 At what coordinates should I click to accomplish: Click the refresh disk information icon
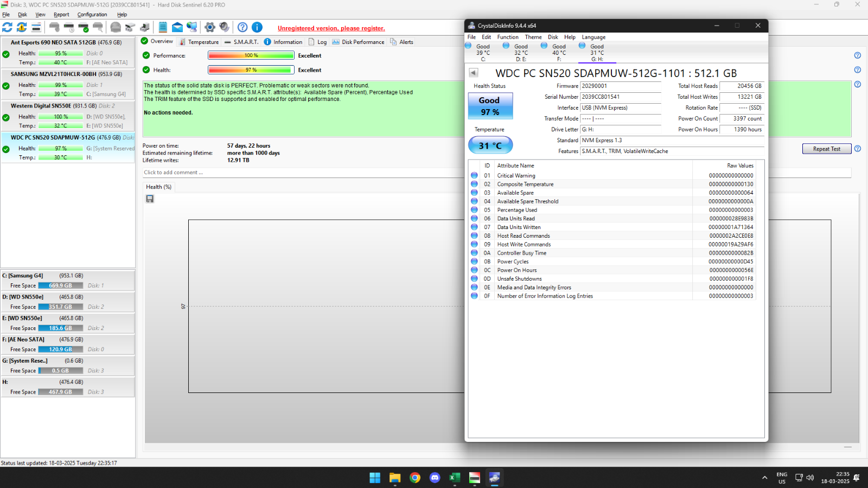point(7,27)
